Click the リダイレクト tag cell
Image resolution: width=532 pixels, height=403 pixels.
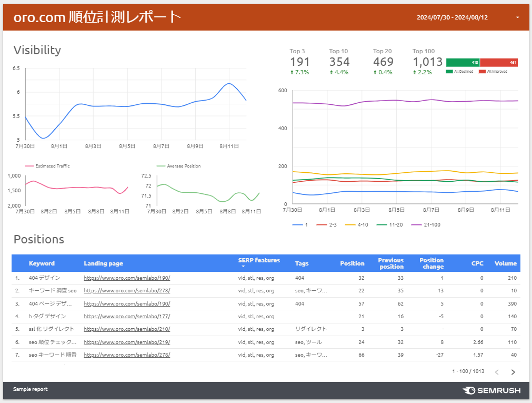coord(311,329)
